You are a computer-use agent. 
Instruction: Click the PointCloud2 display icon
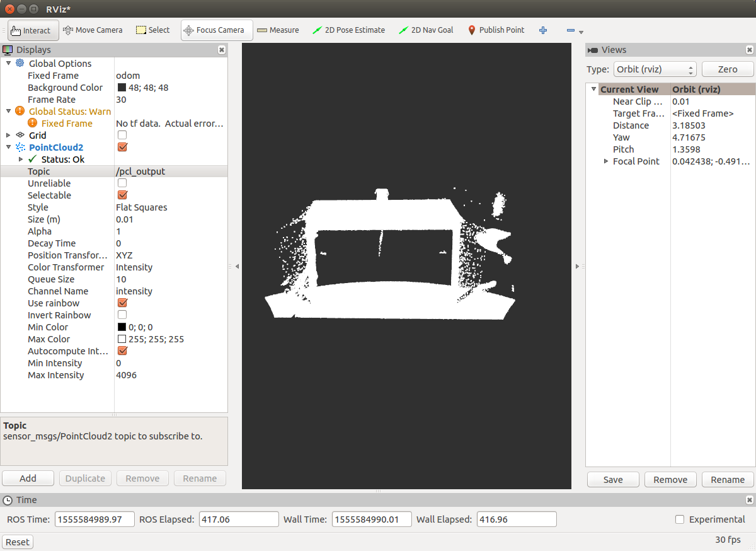click(20, 147)
